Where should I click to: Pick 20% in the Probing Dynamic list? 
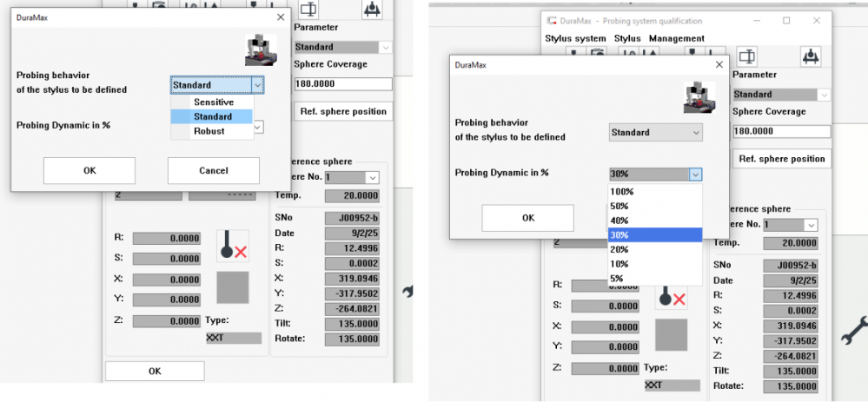pos(620,249)
